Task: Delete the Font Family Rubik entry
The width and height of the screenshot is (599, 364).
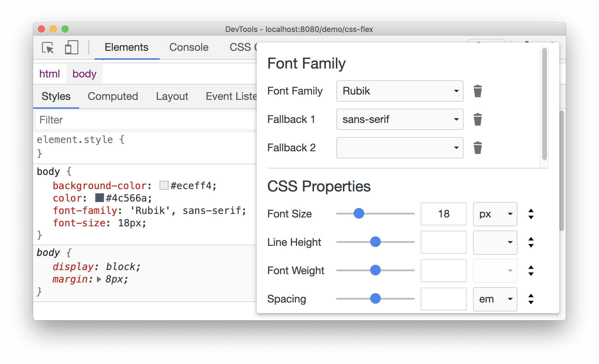Action: (478, 90)
